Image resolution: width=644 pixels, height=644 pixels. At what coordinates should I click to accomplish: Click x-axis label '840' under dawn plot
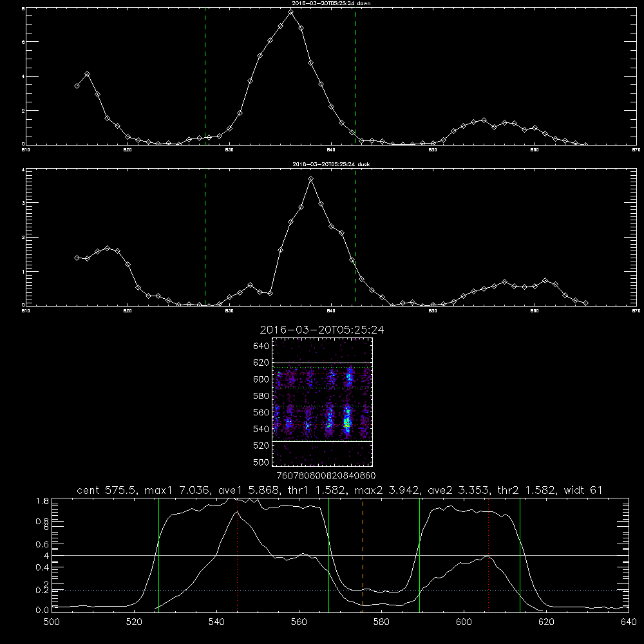click(x=331, y=150)
